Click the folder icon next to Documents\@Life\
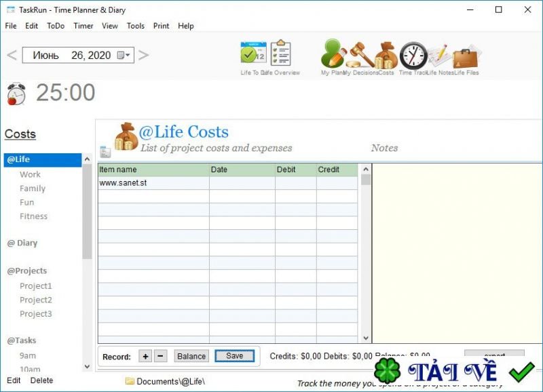Image resolution: width=543 pixels, height=392 pixels. [x=130, y=381]
